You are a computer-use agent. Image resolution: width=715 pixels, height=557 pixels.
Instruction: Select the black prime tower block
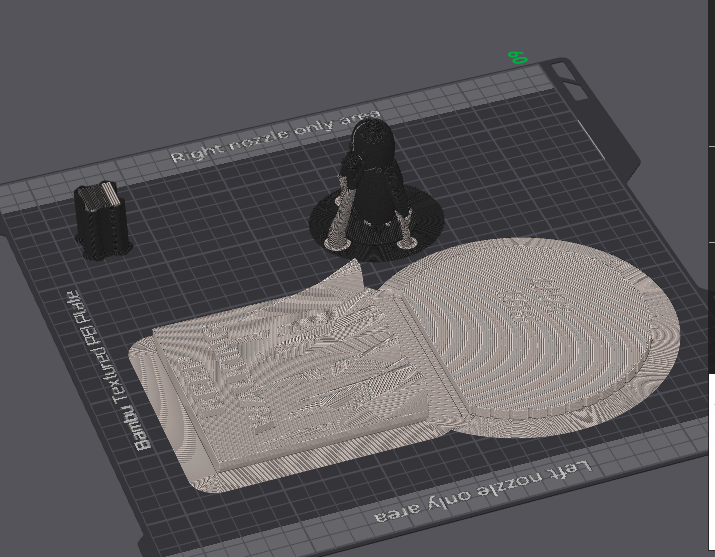click(x=102, y=222)
